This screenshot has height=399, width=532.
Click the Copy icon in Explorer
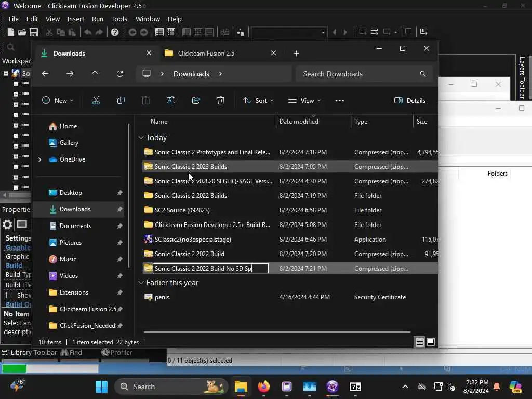[121, 100]
